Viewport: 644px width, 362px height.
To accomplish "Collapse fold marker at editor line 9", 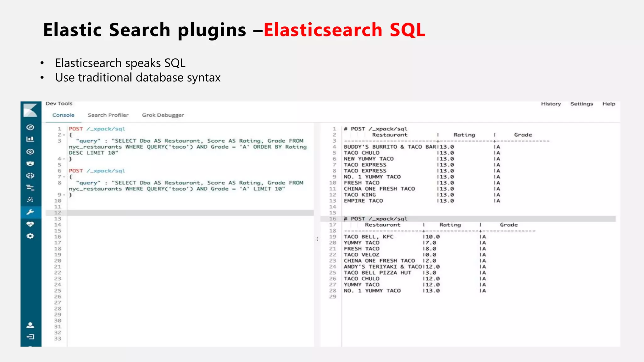I will pos(64,195).
